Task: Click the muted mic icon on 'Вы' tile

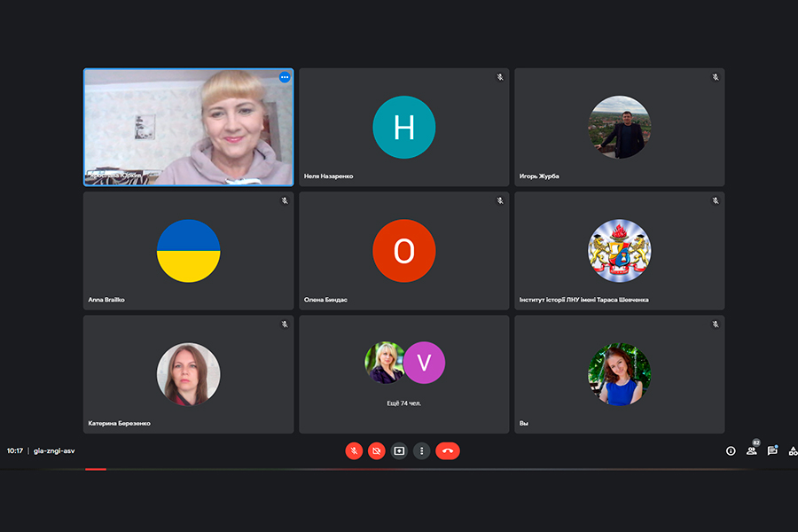Action: 715,325
